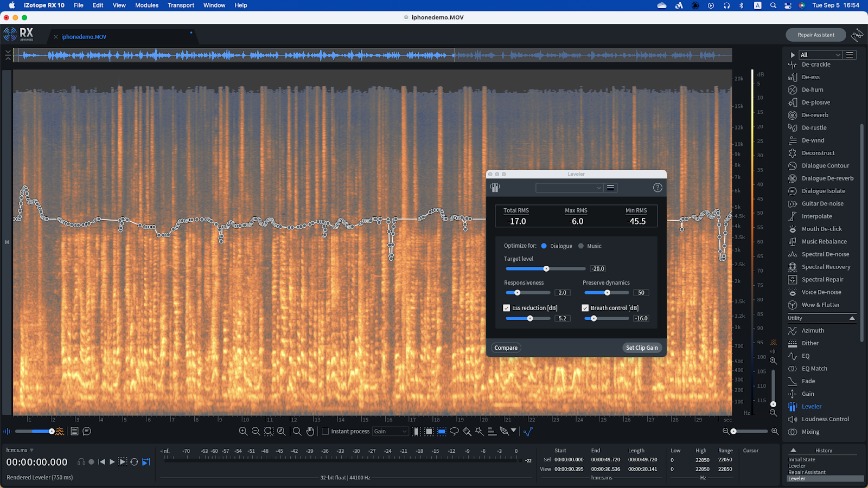Open Leveler help question mark
868x488 pixels.
pos(658,188)
